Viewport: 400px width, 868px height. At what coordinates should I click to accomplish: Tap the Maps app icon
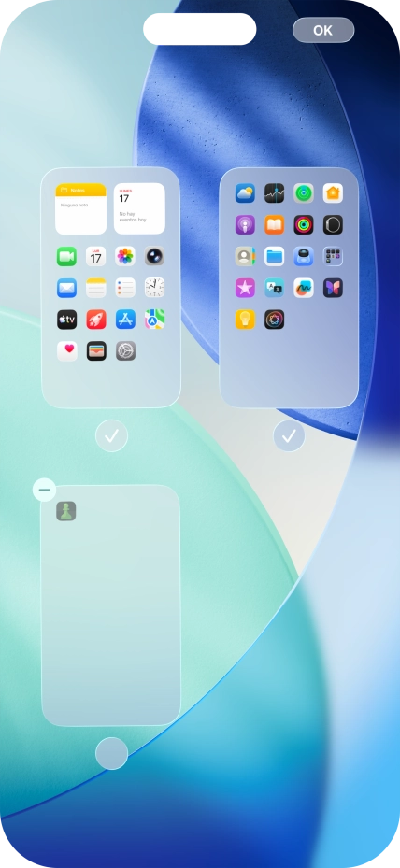(154, 320)
